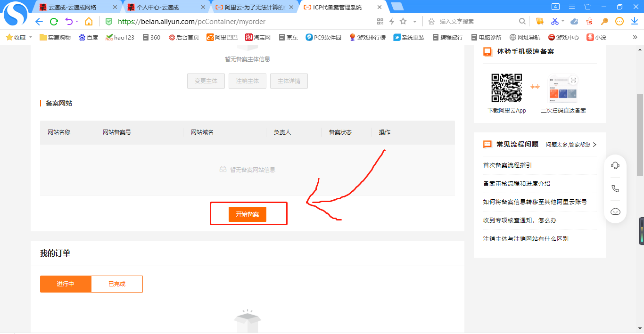The image size is (644, 334).
Task: Open the 首次备案流程指引 link
Action: coord(507,165)
